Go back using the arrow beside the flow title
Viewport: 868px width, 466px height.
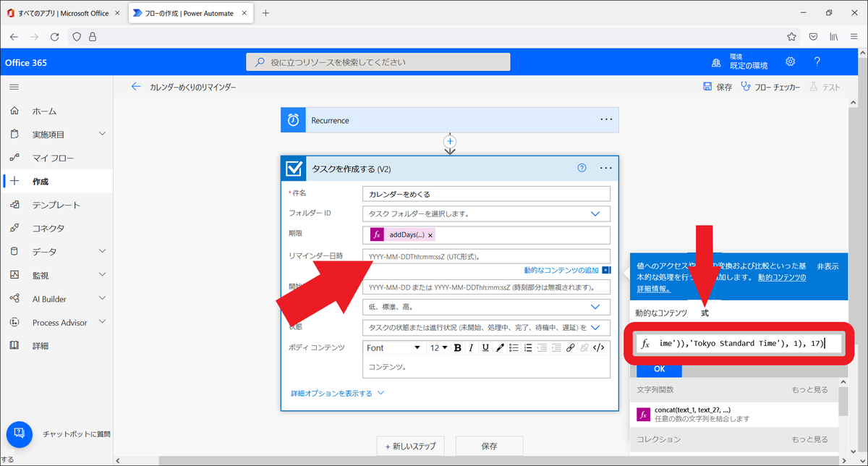coord(135,87)
